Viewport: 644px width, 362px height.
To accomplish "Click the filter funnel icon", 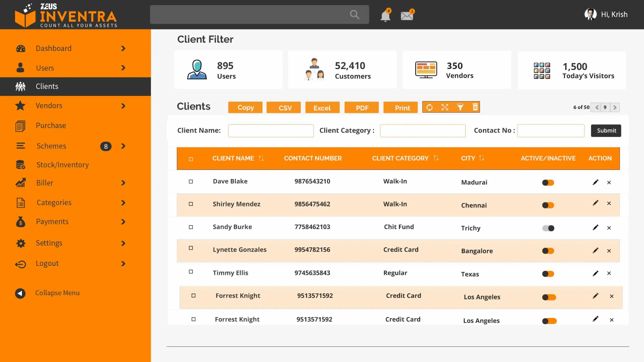I will [460, 107].
